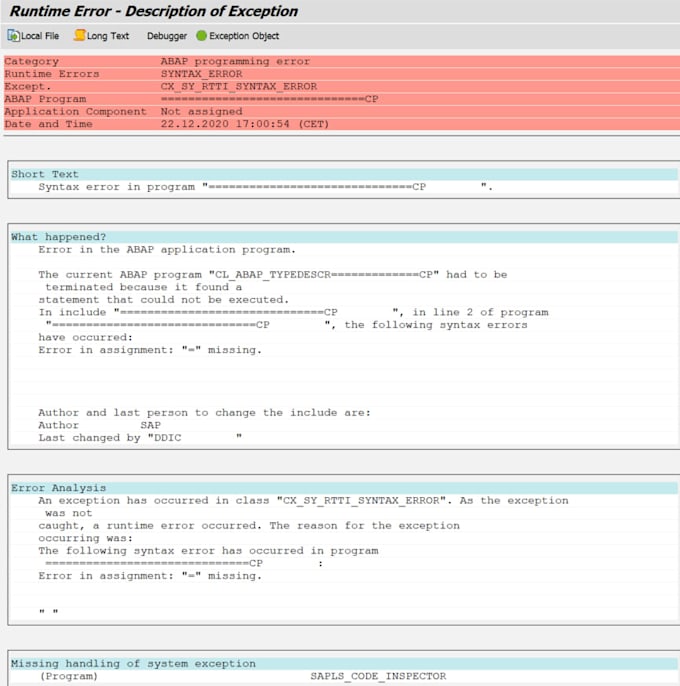Click the Local File label

pyautogui.click(x=40, y=36)
